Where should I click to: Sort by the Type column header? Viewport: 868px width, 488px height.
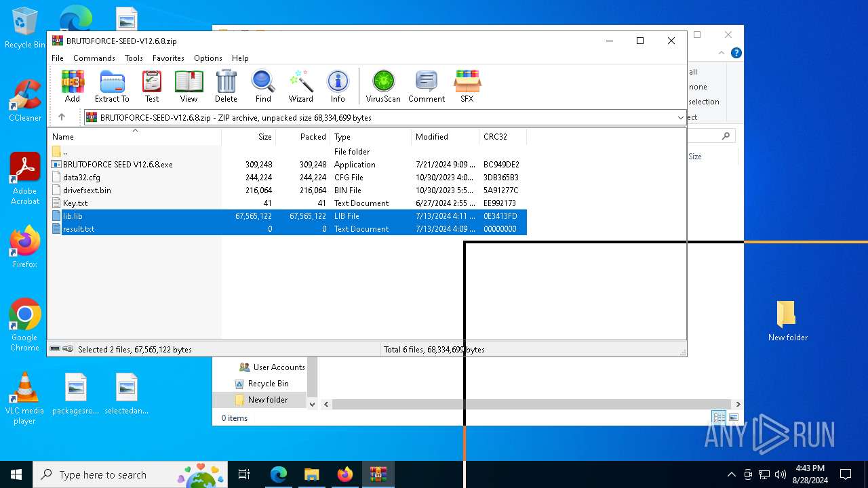coord(371,137)
